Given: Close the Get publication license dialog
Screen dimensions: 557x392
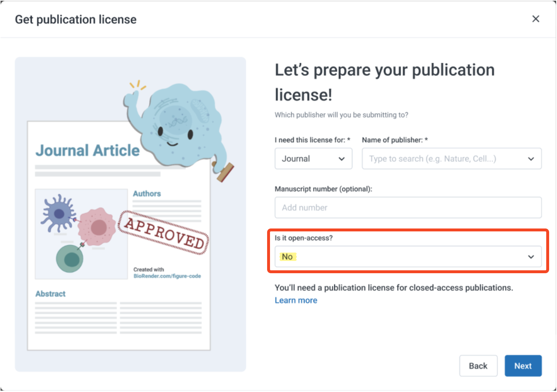Looking at the screenshot, I should pyautogui.click(x=535, y=19).
